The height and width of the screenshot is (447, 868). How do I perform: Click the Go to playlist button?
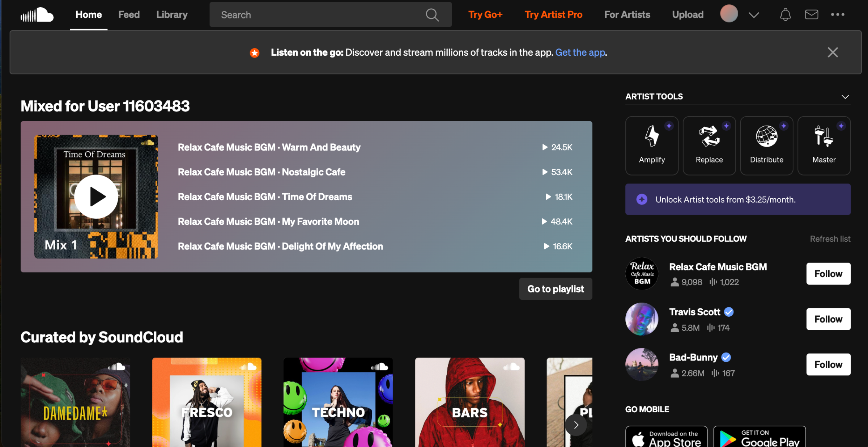point(555,288)
